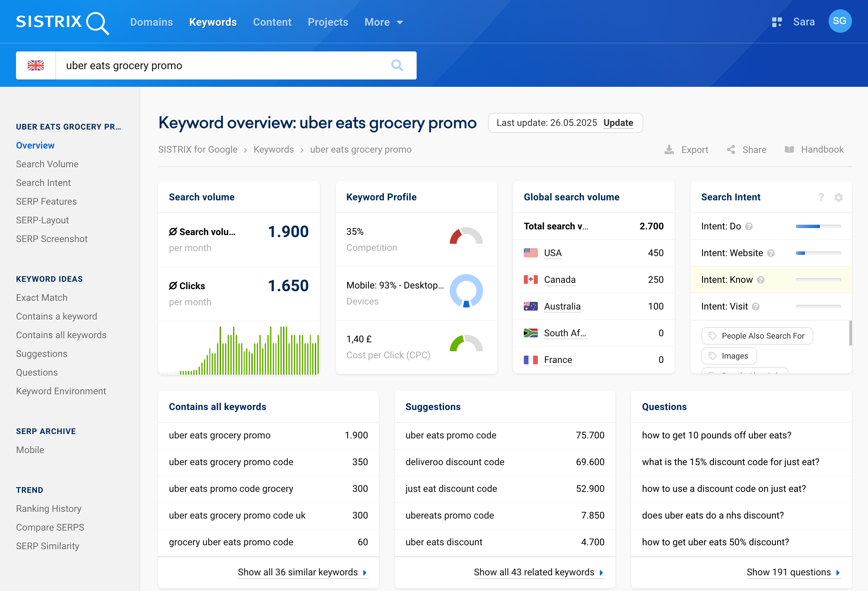This screenshot has width=868, height=591.
Task: Click the arrow next to Show all 36 similar keywords
Action: click(x=365, y=573)
